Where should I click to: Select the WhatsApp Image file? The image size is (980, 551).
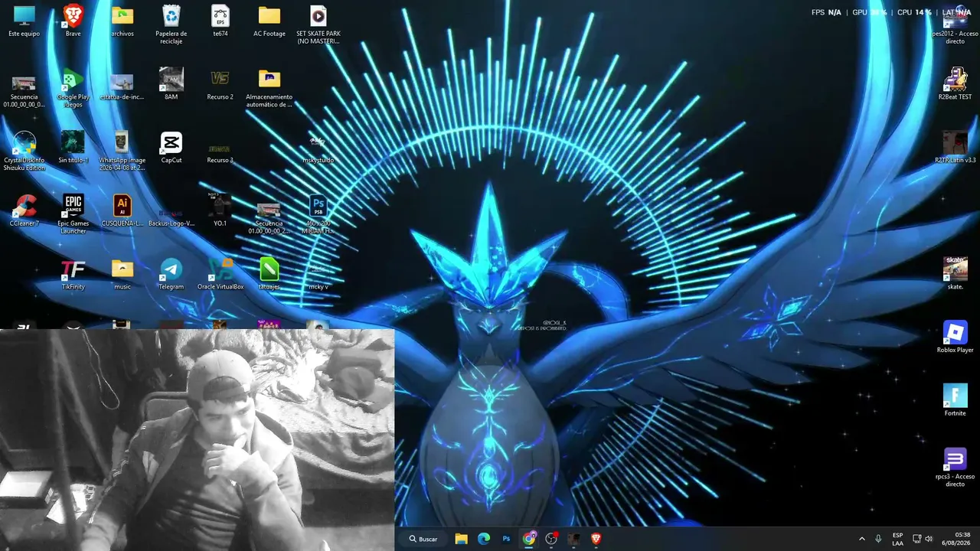(x=122, y=152)
